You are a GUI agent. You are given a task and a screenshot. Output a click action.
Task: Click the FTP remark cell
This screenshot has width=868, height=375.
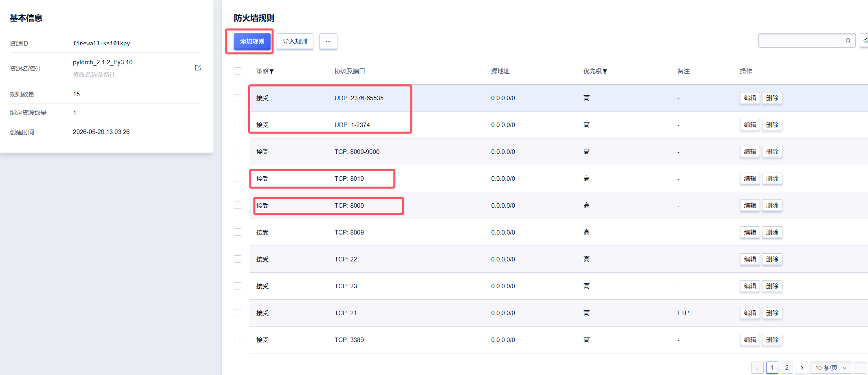coord(683,313)
